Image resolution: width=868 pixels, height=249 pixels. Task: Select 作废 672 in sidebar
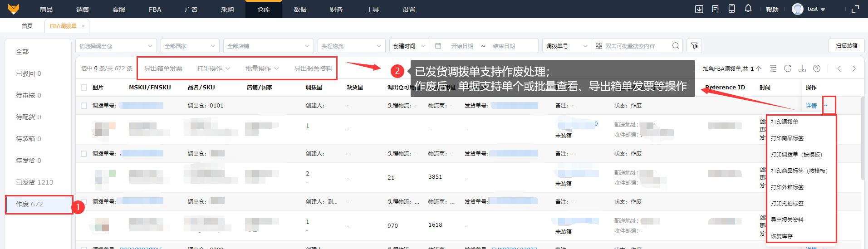pyautogui.click(x=39, y=205)
